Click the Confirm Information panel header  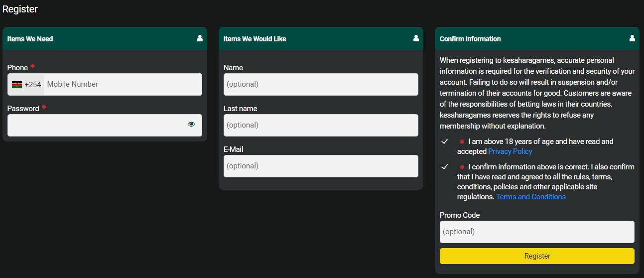(x=537, y=38)
